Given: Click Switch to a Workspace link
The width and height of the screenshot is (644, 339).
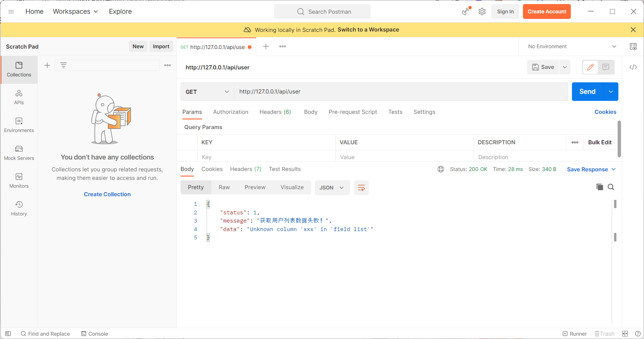Looking at the screenshot, I should 368,30.
